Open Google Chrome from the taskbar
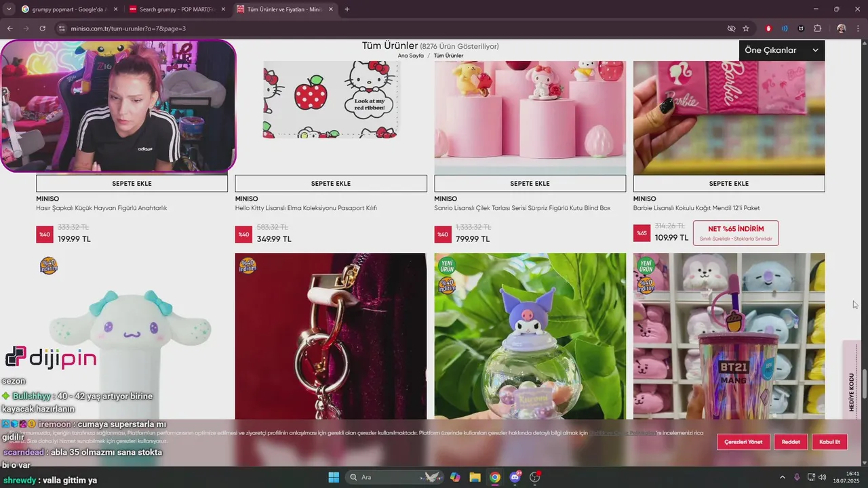Image resolution: width=868 pixels, height=488 pixels. point(495,477)
